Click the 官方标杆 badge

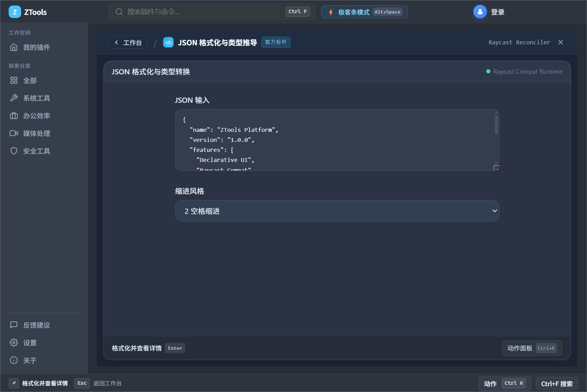coord(276,42)
